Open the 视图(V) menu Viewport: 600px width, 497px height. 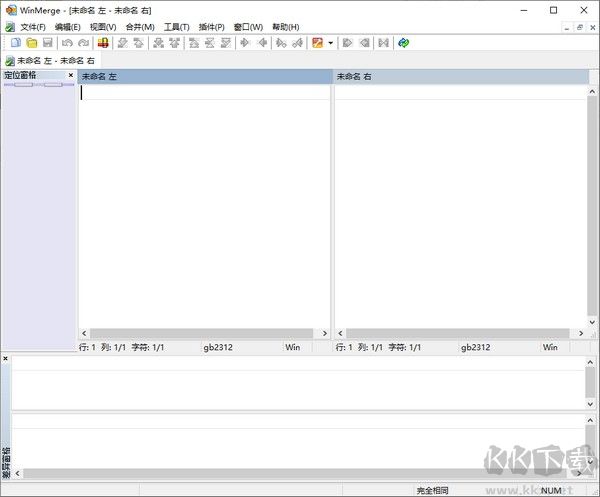tap(103, 27)
